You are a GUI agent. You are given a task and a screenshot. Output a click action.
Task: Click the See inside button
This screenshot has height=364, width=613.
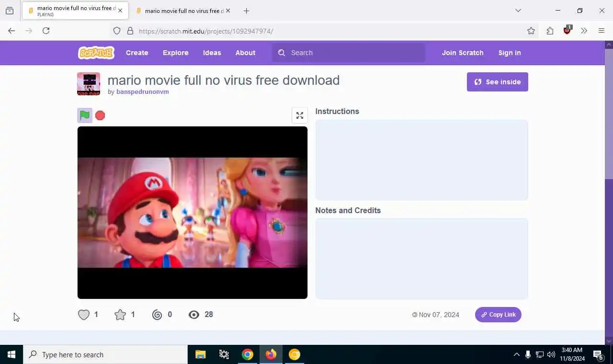click(x=498, y=82)
